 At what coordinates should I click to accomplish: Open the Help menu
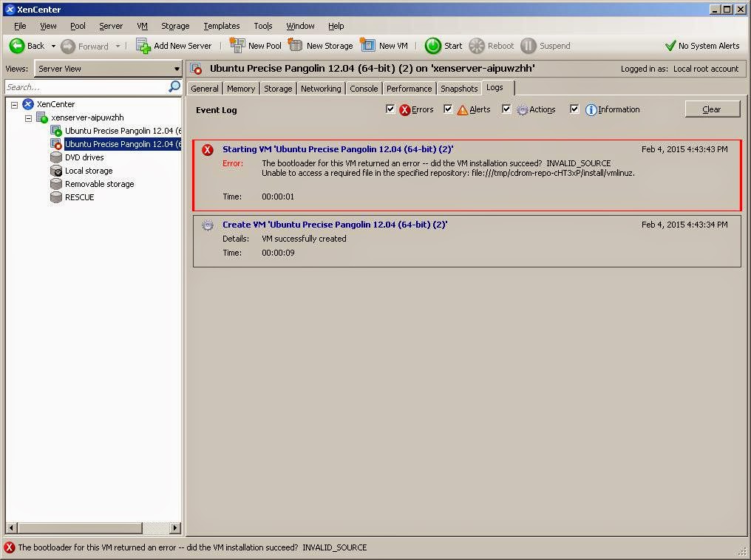(336, 26)
